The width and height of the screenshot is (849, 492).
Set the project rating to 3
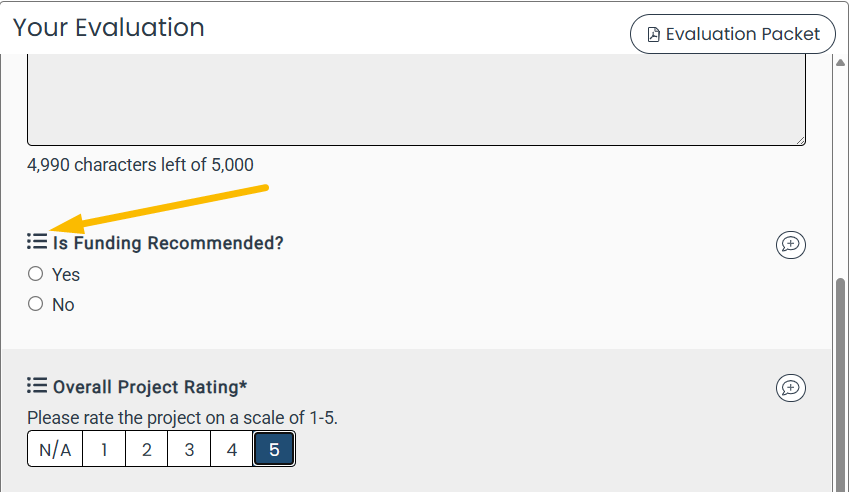(x=189, y=450)
